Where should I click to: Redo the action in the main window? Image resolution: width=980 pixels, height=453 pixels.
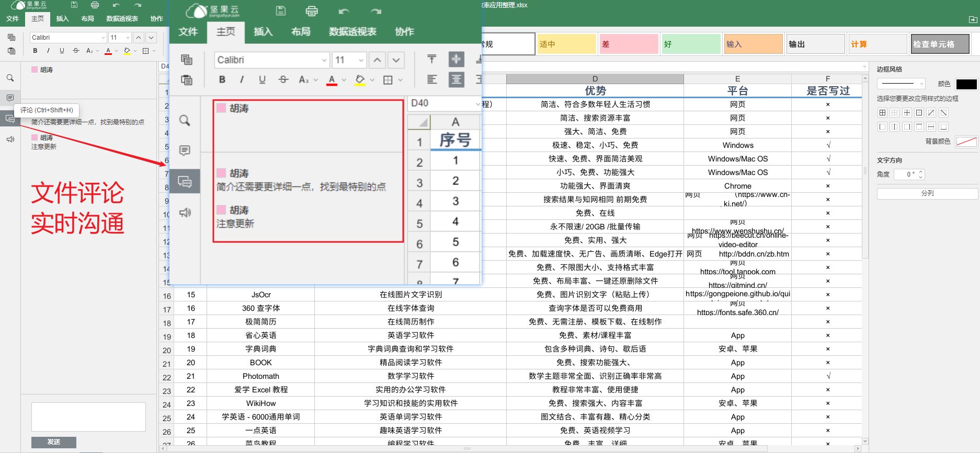coord(138,5)
